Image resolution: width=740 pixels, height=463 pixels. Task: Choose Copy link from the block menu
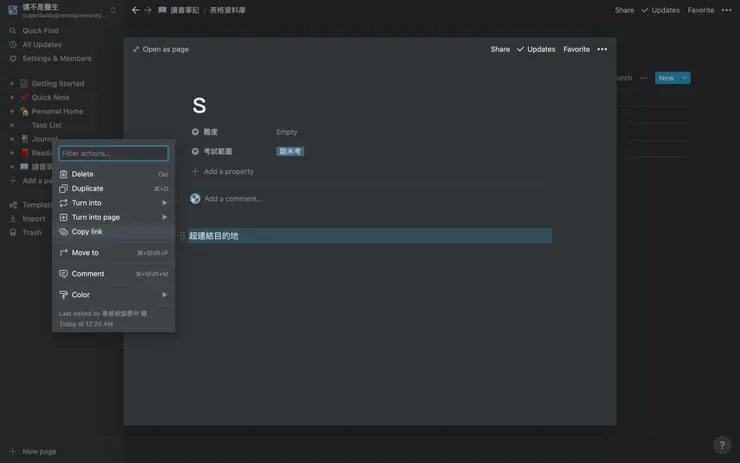pos(113,232)
